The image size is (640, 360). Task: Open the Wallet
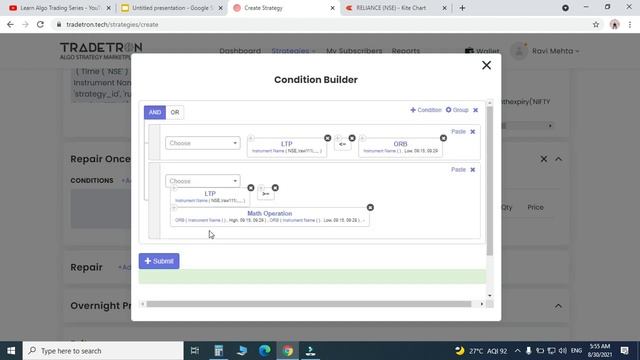click(482, 51)
